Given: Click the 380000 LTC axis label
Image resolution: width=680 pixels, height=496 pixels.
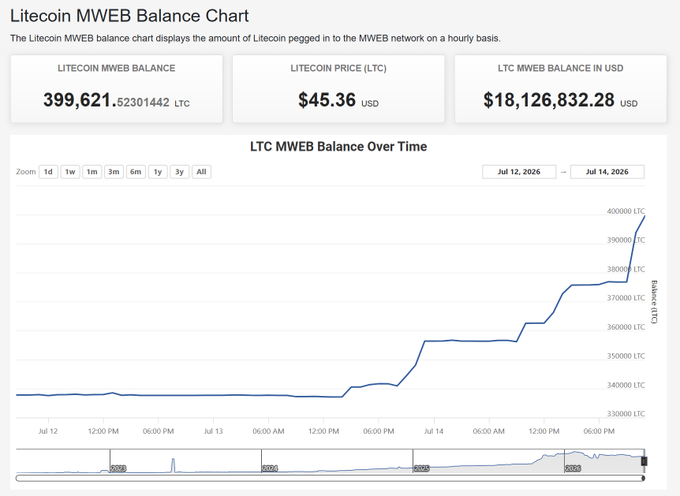Looking at the screenshot, I should (626, 269).
